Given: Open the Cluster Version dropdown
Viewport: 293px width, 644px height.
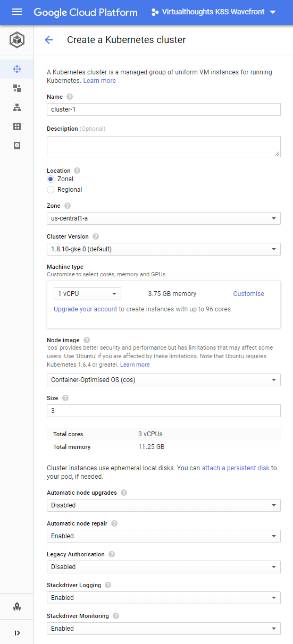Looking at the screenshot, I should [164, 249].
